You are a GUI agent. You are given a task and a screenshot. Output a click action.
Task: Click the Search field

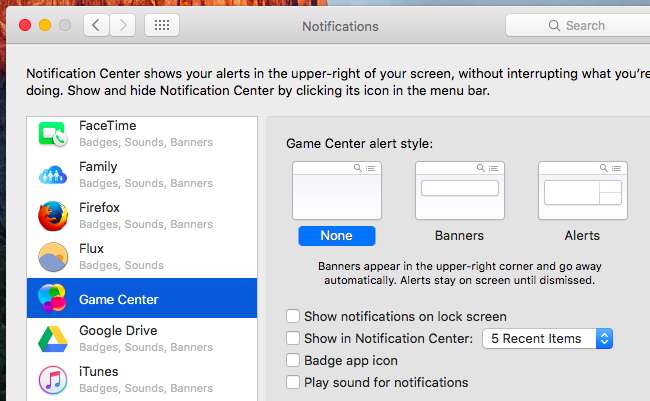[x=580, y=26]
